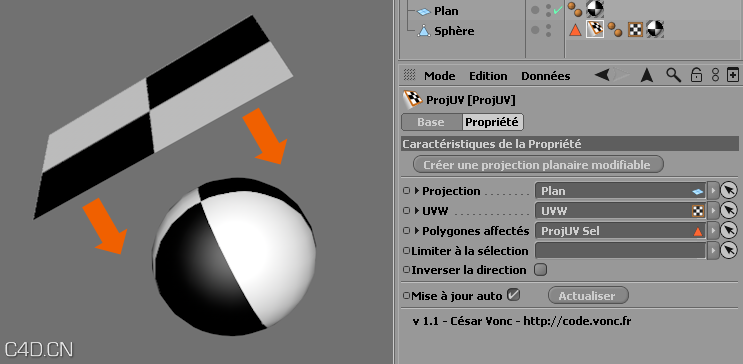Open the arrow menu right of UVW field

(x=713, y=210)
